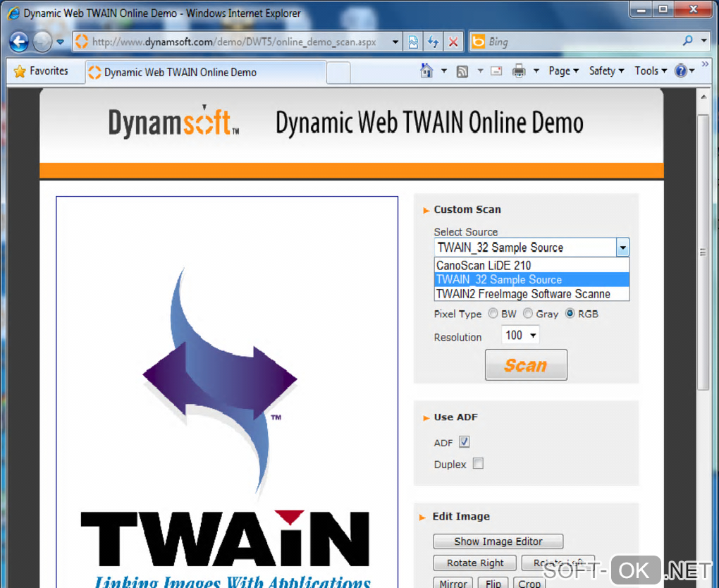The height and width of the screenshot is (588, 719).
Task: Choose CanoScan LiDE 210 source
Action: coord(531,266)
